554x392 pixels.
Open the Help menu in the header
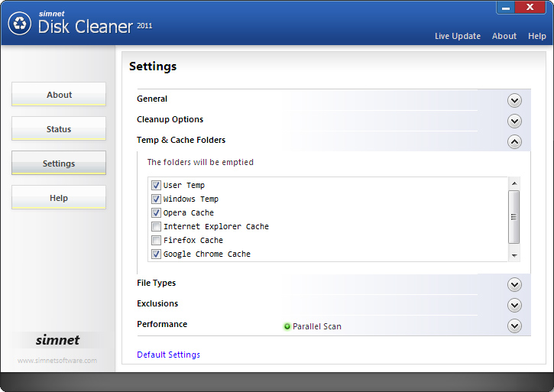click(536, 36)
